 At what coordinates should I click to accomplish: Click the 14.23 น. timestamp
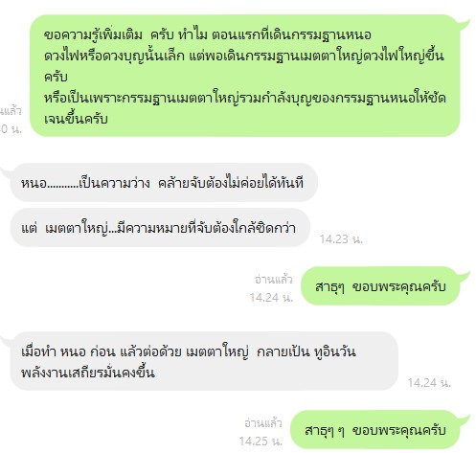(x=341, y=239)
